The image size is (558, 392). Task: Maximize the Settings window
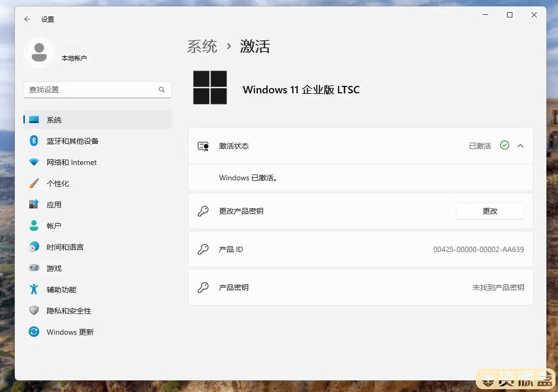click(x=510, y=15)
